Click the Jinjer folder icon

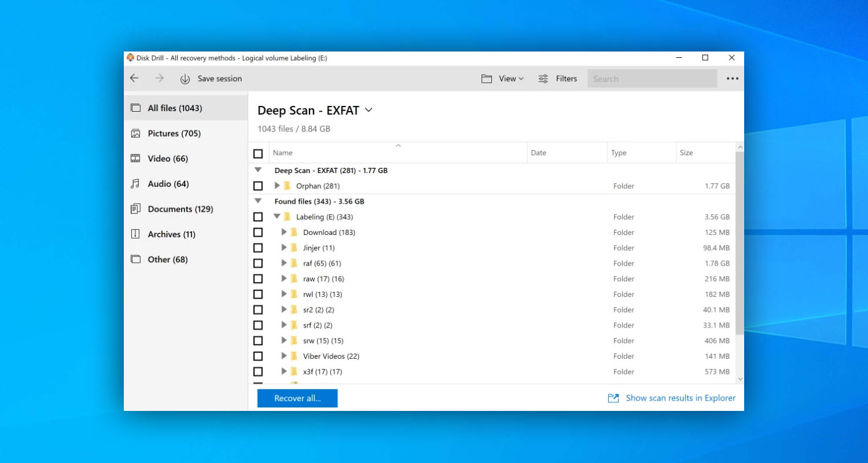294,248
